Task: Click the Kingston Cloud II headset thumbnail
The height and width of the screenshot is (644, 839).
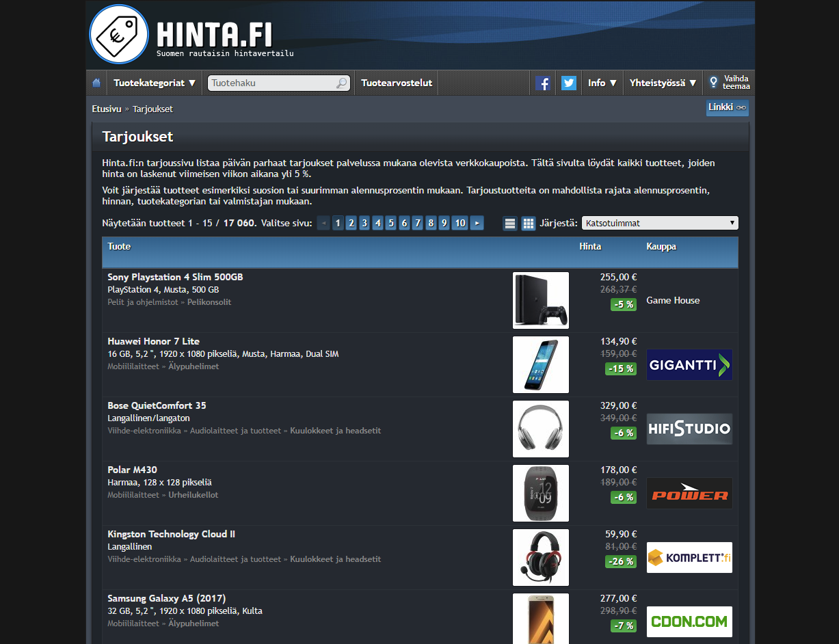Action: coord(541,557)
